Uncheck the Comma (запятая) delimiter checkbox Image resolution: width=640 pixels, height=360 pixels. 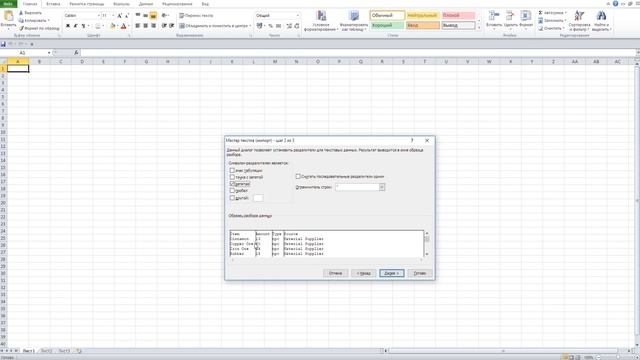coord(232,184)
